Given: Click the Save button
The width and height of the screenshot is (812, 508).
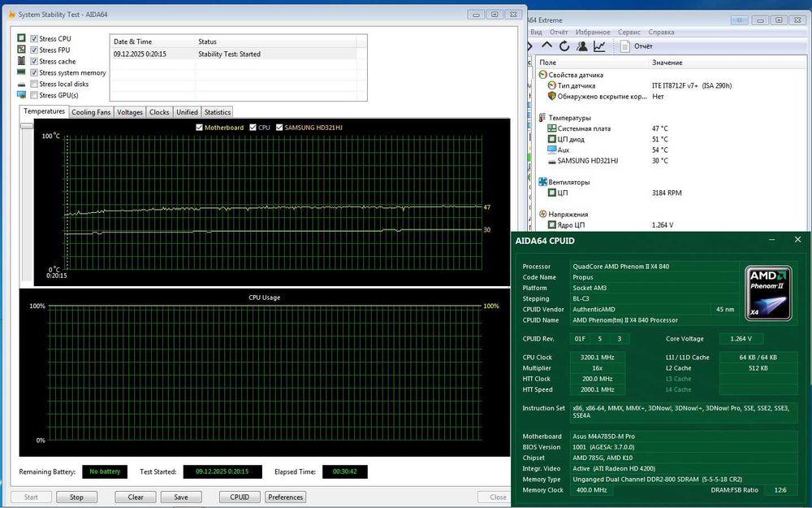Looking at the screenshot, I should pos(181,497).
